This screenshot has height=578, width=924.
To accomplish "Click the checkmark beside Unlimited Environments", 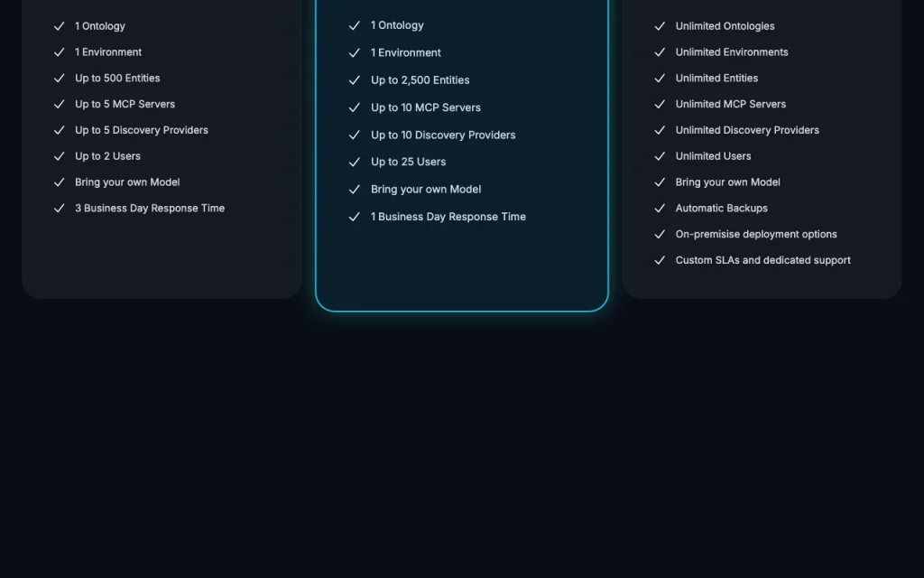I will click(660, 52).
